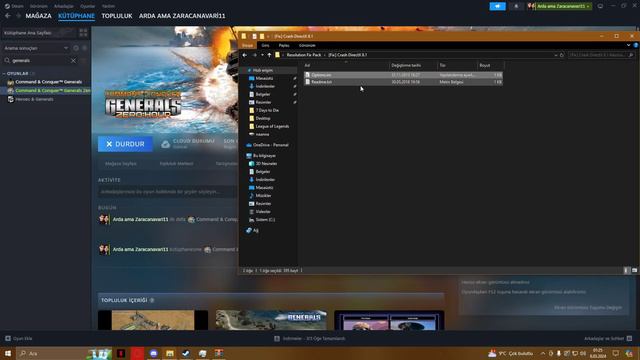
Task: Click into the library search field containing generals
Action: [x=40, y=60]
